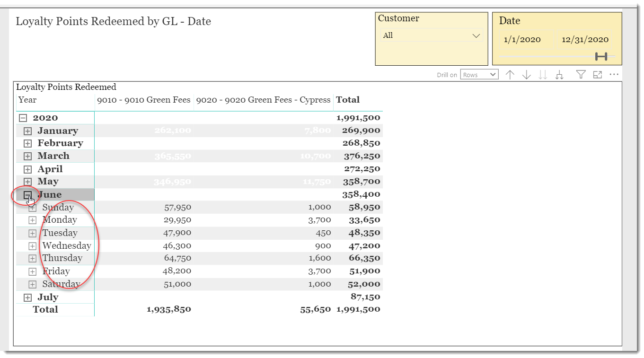644x358 pixels.
Task: Select Saturday total 52,000
Action: click(x=364, y=284)
